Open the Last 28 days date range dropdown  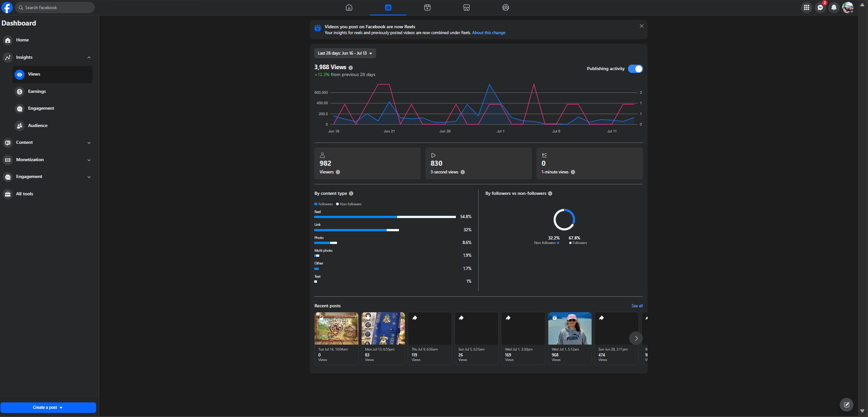coord(345,53)
